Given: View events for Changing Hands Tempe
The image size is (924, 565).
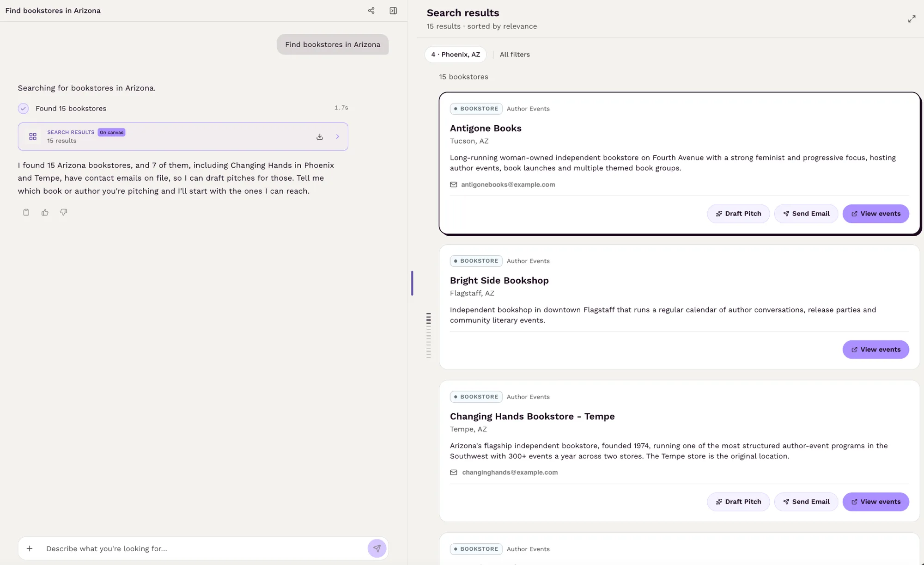Looking at the screenshot, I should (875, 502).
